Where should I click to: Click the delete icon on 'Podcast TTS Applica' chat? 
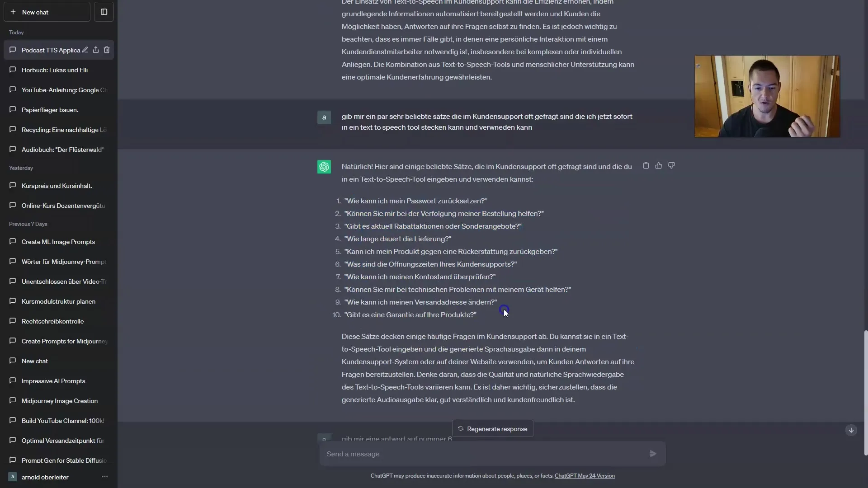point(107,50)
